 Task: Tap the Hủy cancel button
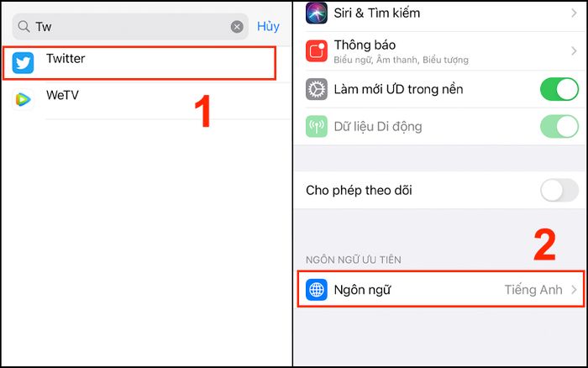[268, 27]
